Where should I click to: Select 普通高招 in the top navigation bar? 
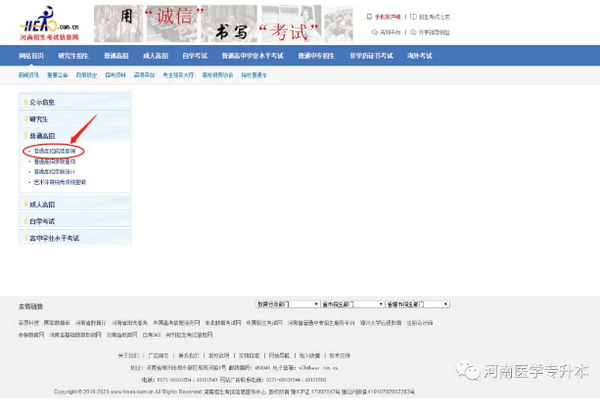(x=116, y=55)
